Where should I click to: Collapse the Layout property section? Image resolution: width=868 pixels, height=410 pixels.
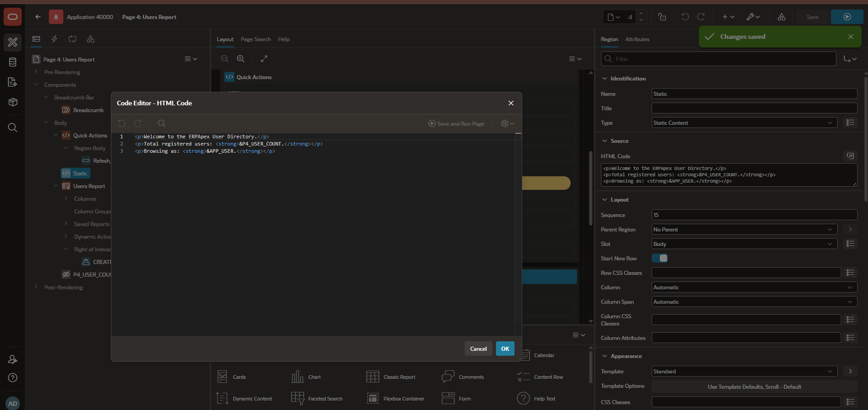pos(605,200)
